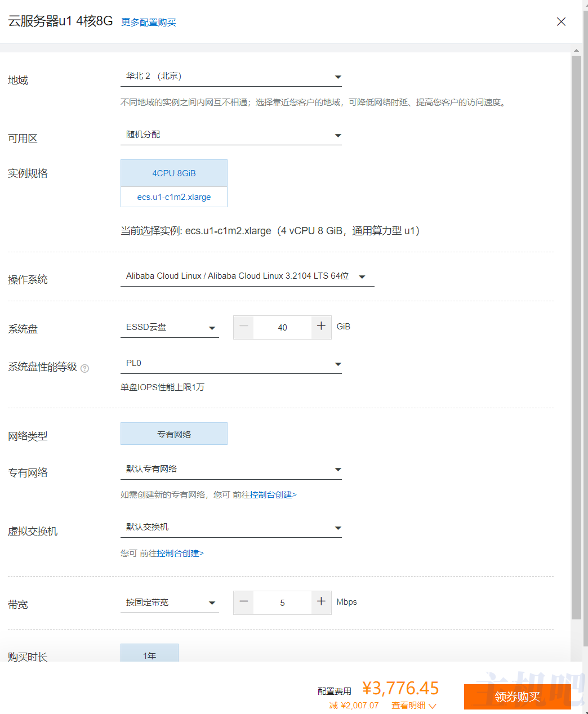Open the 默认交换机 dropdown
This screenshot has height=714, width=588.
pos(231,528)
